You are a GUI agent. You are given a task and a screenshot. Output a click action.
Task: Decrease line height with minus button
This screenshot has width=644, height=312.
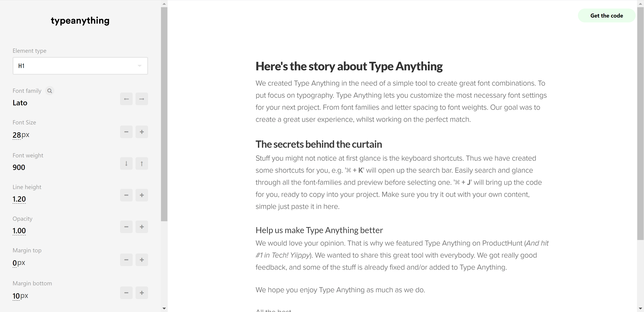126,195
